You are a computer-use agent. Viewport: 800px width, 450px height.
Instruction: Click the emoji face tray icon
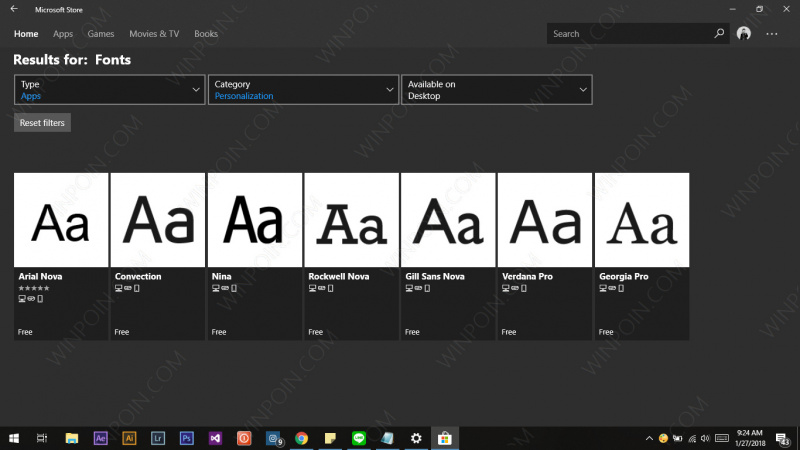point(663,438)
